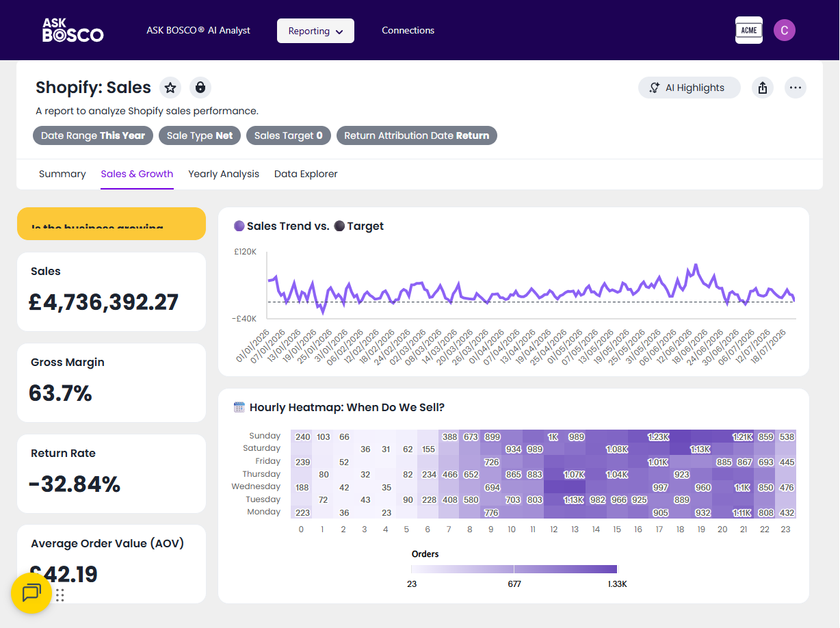Open the share/export icon
This screenshot has width=840, height=628.
[x=763, y=88]
